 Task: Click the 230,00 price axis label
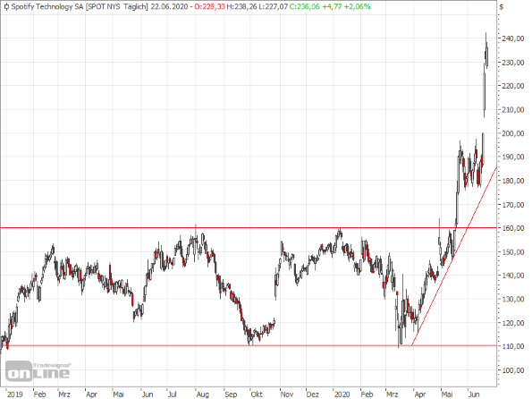pyautogui.click(x=512, y=63)
